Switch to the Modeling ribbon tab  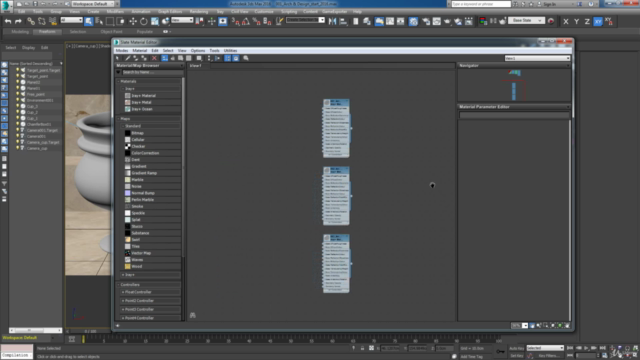click(20, 31)
